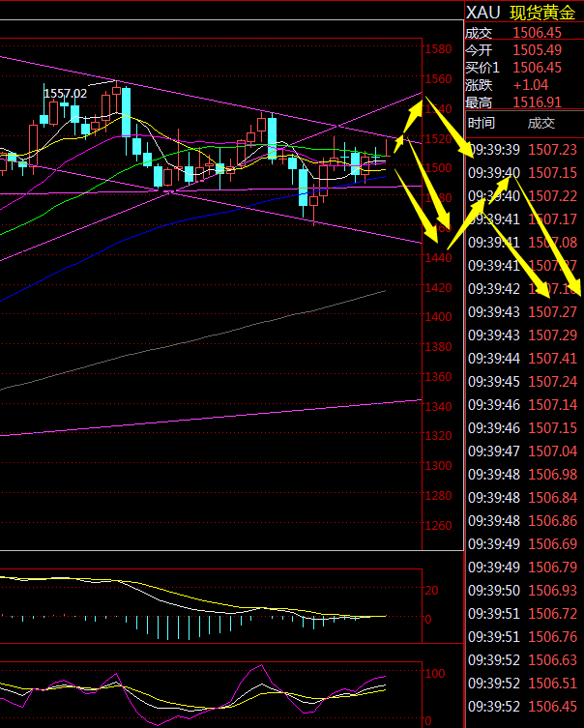Select the 09:39:51 tick priced 1506.72
Image resolution: width=584 pixels, height=728 pixels.
click(x=523, y=613)
